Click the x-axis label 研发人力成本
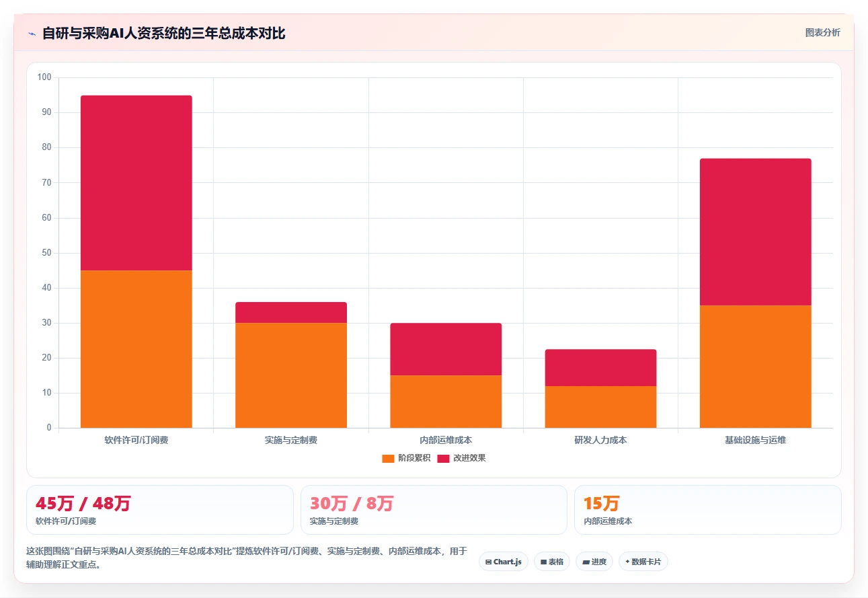868x598 pixels. tap(600, 440)
